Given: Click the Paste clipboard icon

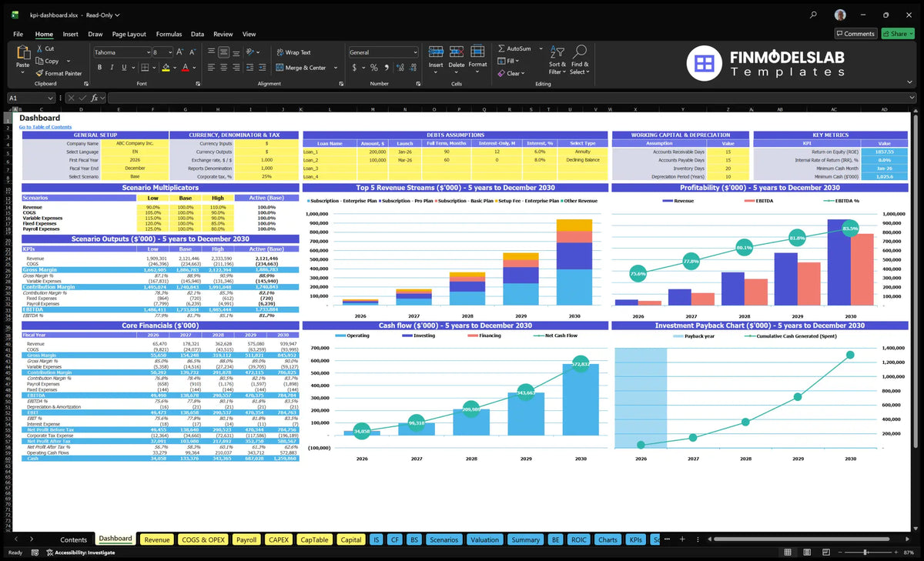Looking at the screenshot, I should pos(22,54).
